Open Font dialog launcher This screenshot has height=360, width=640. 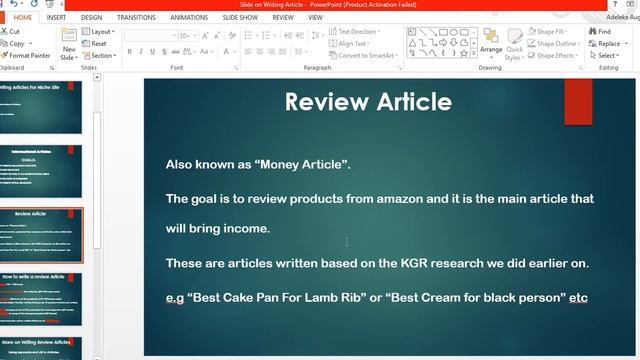[x=236, y=68]
